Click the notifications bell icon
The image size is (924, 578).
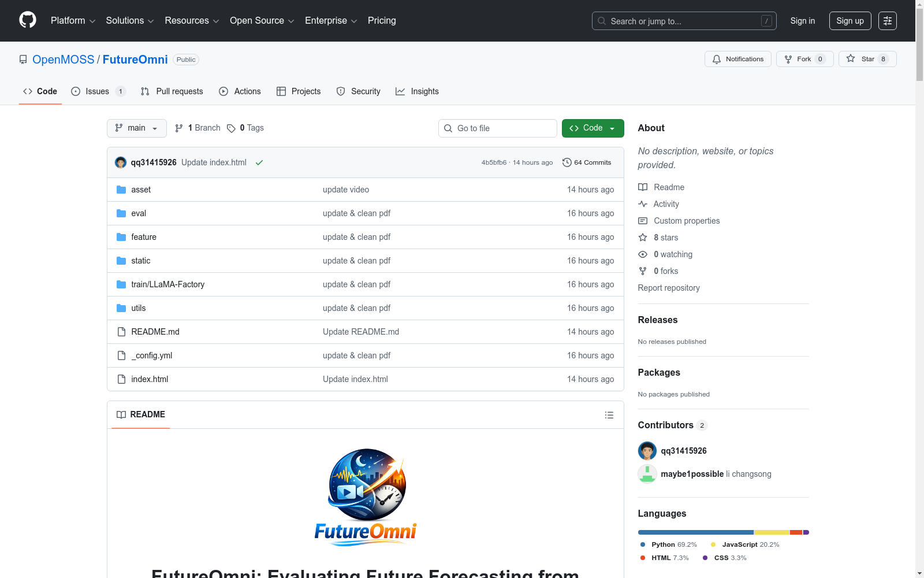coord(717,59)
